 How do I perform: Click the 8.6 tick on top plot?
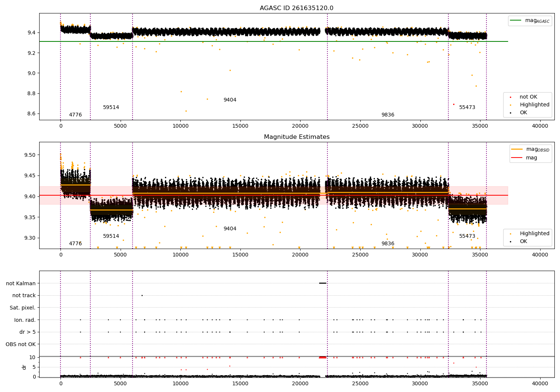pyautogui.click(x=32, y=114)
